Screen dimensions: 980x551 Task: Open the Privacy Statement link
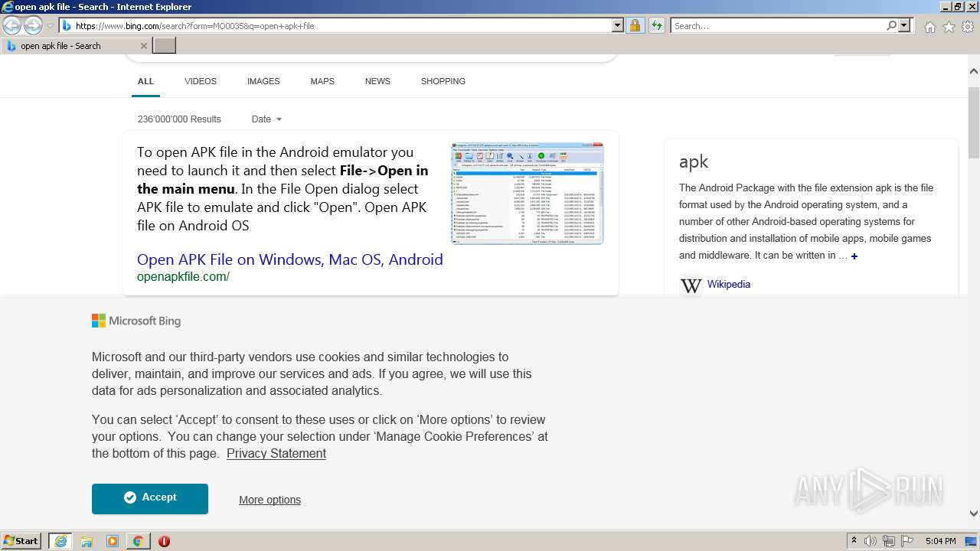pos(276,453)
